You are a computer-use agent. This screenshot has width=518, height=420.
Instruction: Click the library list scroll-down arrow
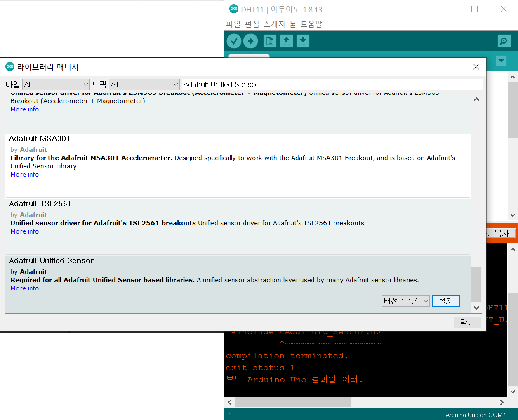pos(476,308)
